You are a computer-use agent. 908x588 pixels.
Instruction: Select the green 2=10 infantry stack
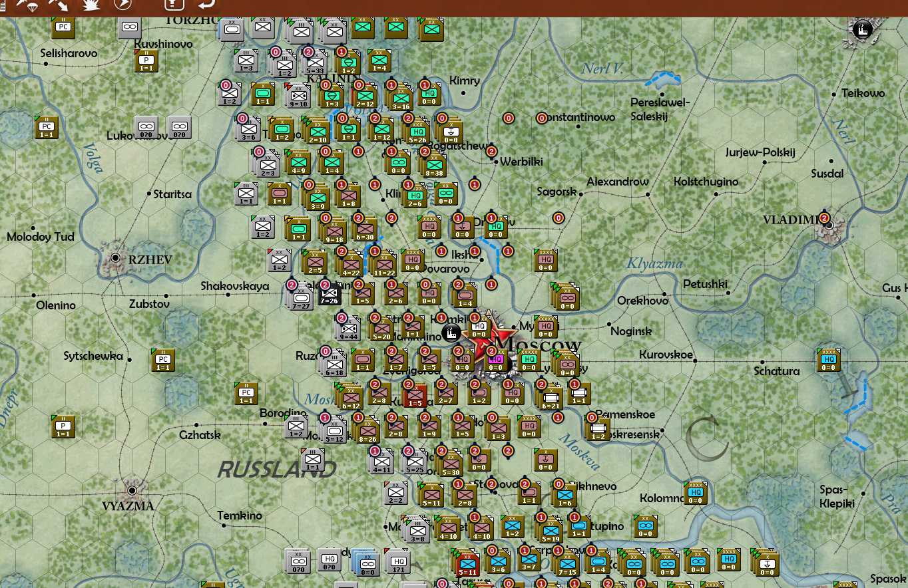(x=317, y=132)
